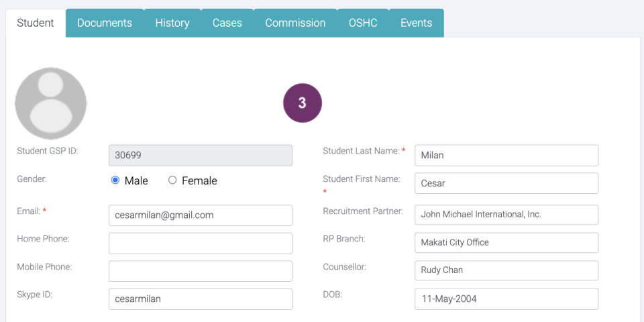This screenshot has height=322, width=644.
Task: Open the RP Branch field
Action: pyautogui.click(x=506, y=243)
